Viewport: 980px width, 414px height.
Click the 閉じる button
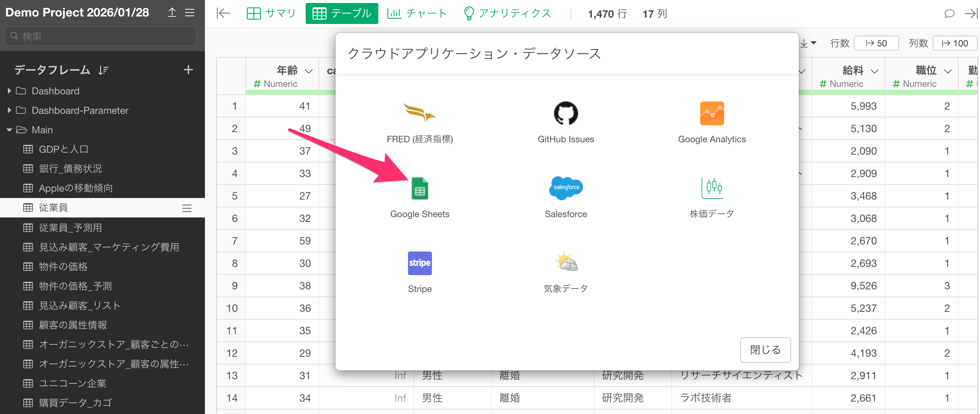(765, 349)
